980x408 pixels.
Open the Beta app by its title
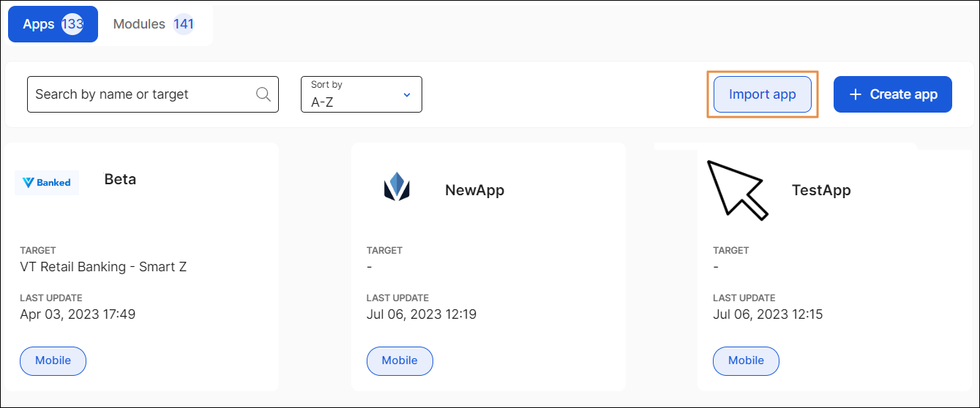pyautogui.click(x=120, y=180)
